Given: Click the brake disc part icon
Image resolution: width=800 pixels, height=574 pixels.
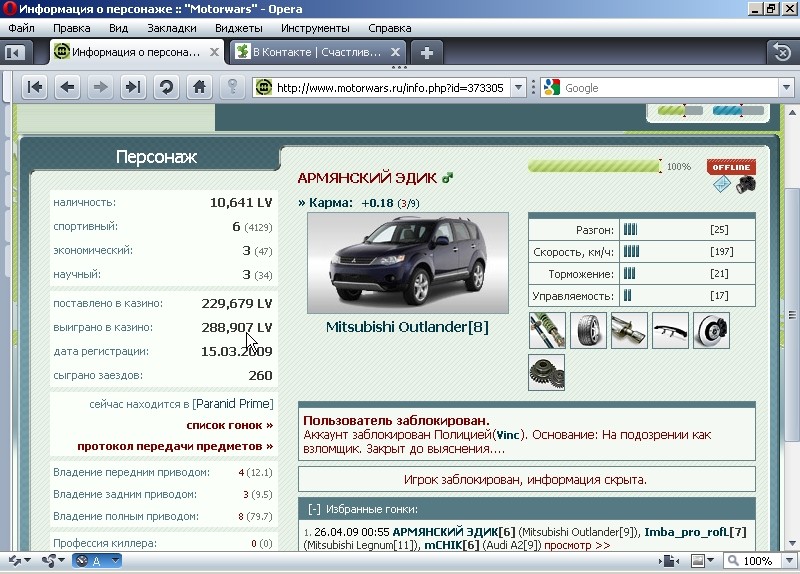Looking at the screenshot, I should (711, 331).
